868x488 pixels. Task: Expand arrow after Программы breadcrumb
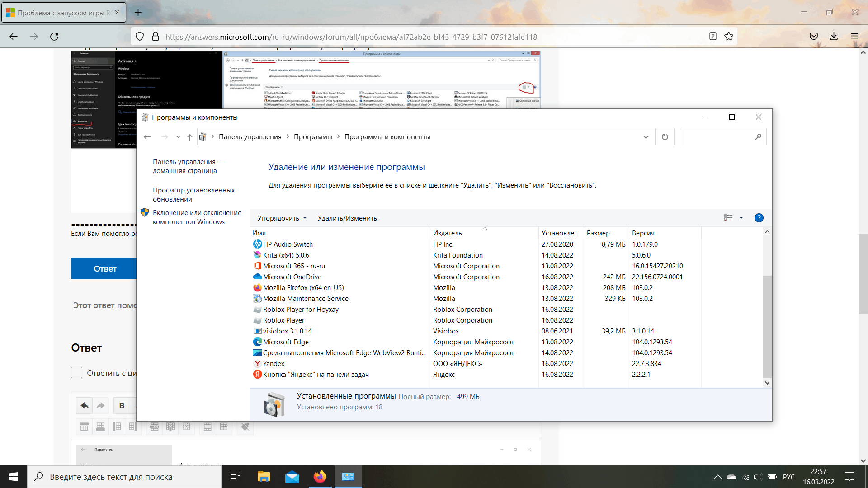(x=338, y=136)
